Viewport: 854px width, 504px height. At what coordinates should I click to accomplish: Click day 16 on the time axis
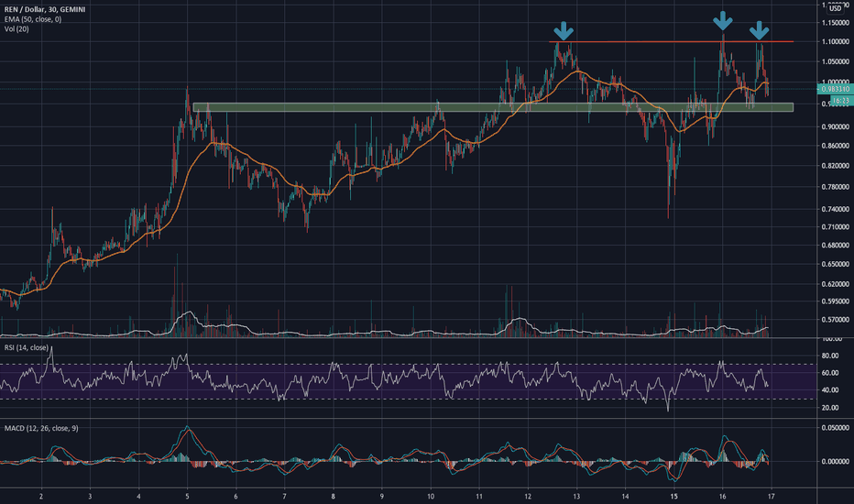point(722,497)
